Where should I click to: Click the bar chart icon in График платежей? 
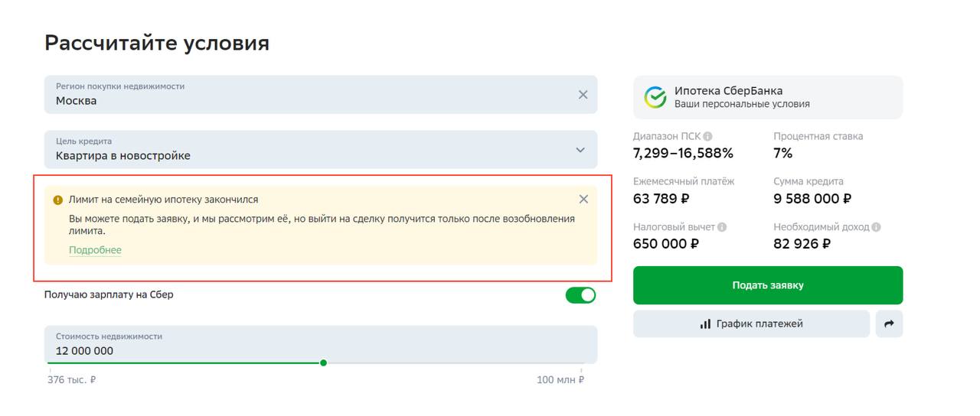(705, 324)
